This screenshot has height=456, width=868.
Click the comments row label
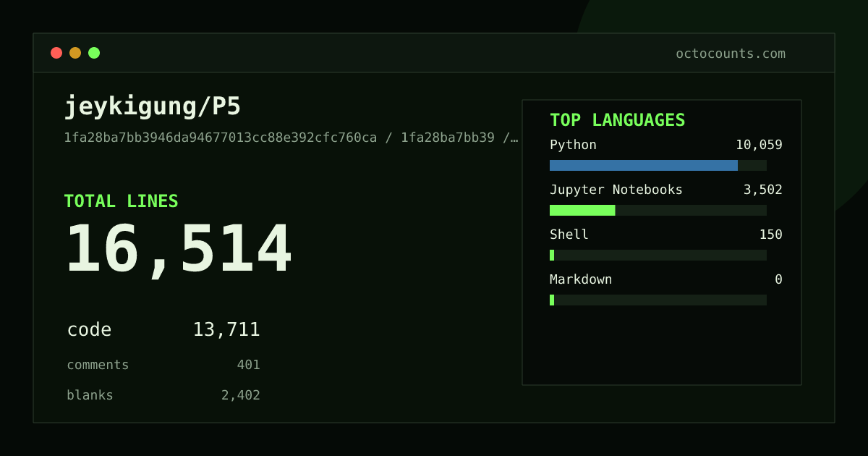pyautogui.click(x=98, y=365)
